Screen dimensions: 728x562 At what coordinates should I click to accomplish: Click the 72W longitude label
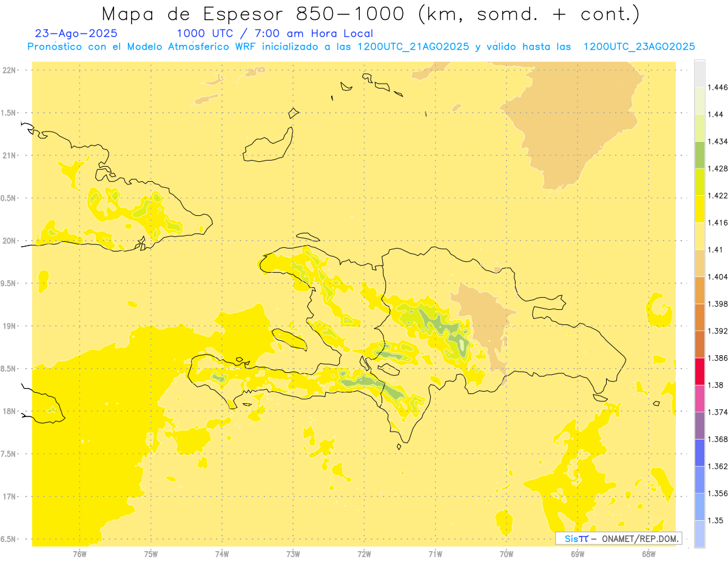pyautogui.click(x=364, y=554)
